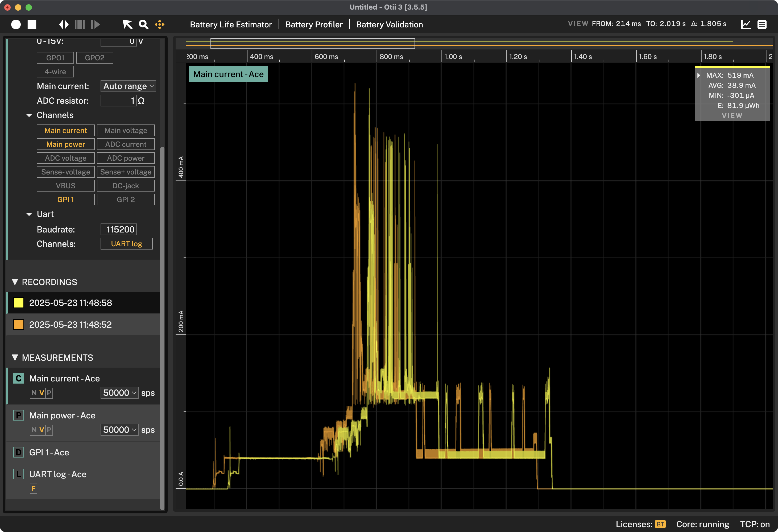The width and height of the screenshot is (778, 532).
Task: Start recording with the round record button
Action: click(16, 24)
